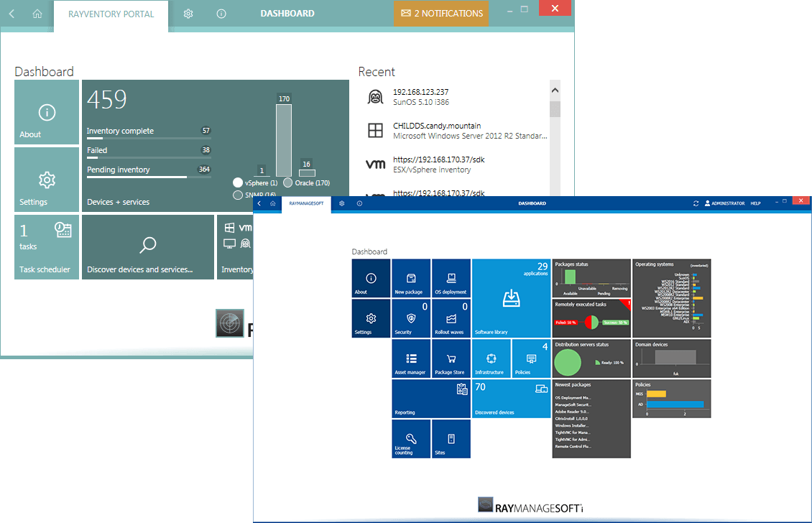Click the Inventory complete progress bar
Viewport: 812px width, 523px height.
[149, 138]
